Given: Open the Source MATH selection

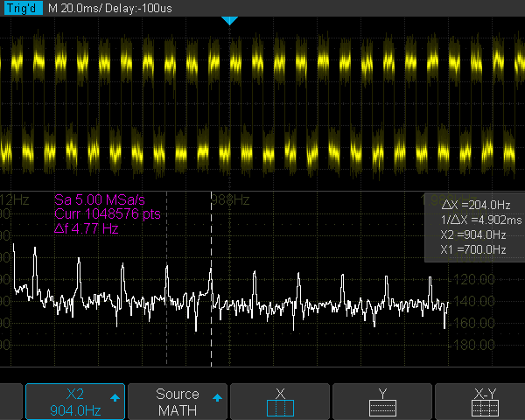Looking at the screenshot, I should [178, 402].
